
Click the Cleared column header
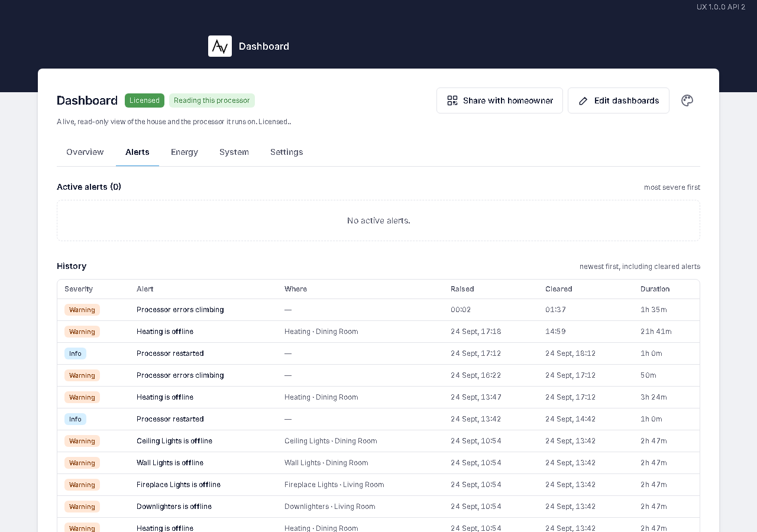pos(559,289)
